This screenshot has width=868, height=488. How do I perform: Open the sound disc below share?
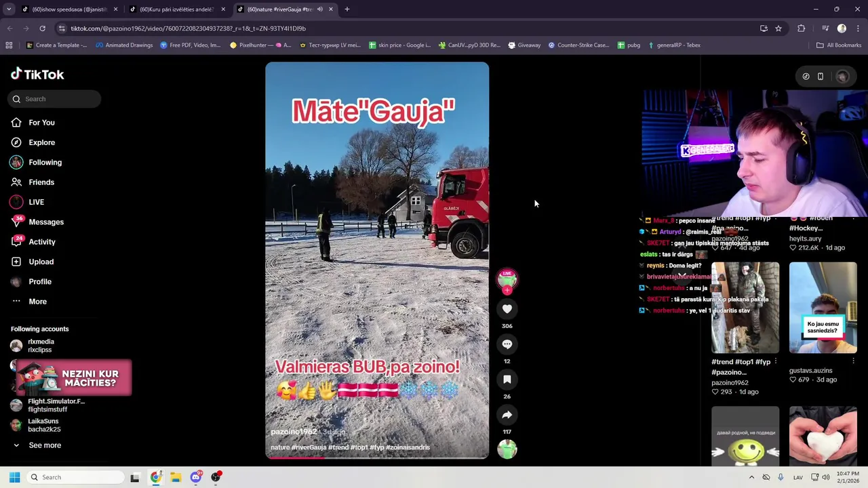[507, 449]
